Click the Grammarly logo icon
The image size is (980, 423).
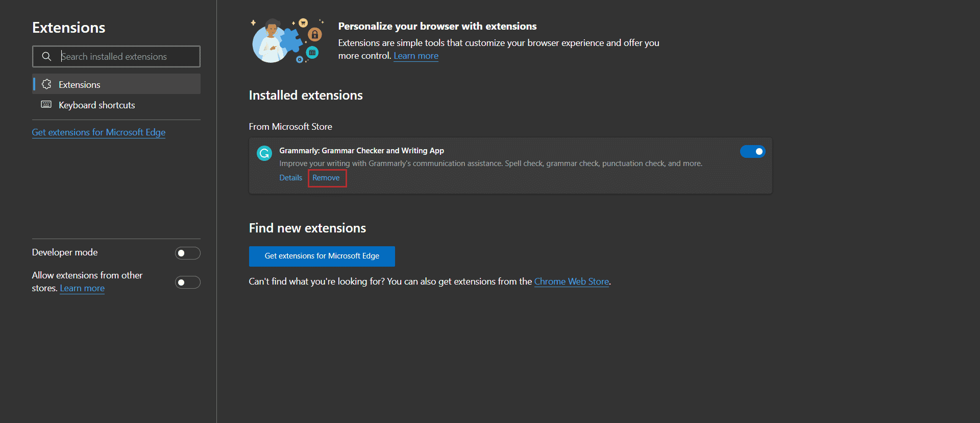[264, 153]
